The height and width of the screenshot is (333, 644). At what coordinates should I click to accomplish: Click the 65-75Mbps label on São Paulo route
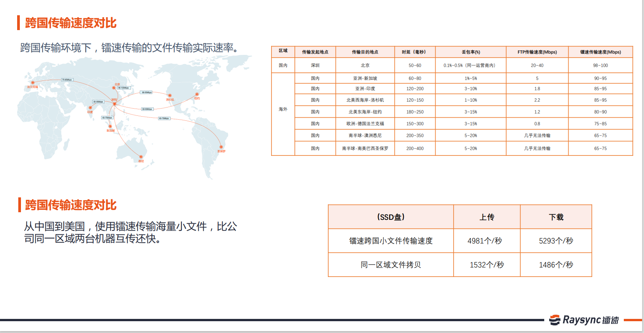point(164,118)
